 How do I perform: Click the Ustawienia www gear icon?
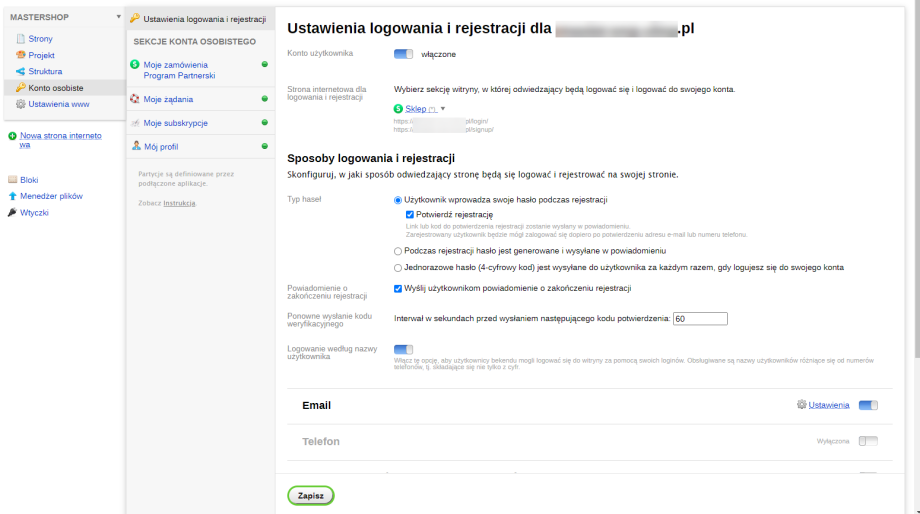(20, 104)
